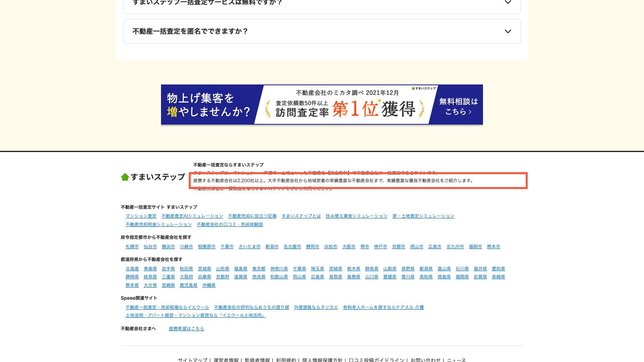Viewport: 644px width, 362px height.
Task: Choose the 神奈川県 prefecture link
Action: point(279,269)
